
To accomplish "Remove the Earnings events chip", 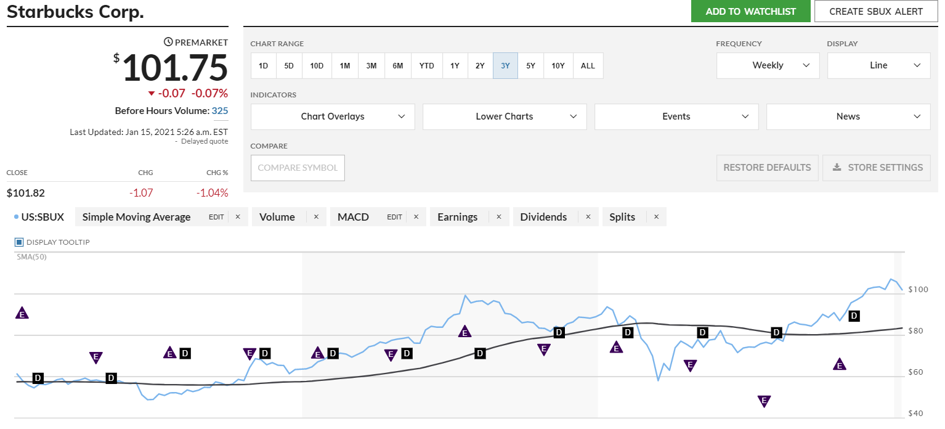I will 498,217.
